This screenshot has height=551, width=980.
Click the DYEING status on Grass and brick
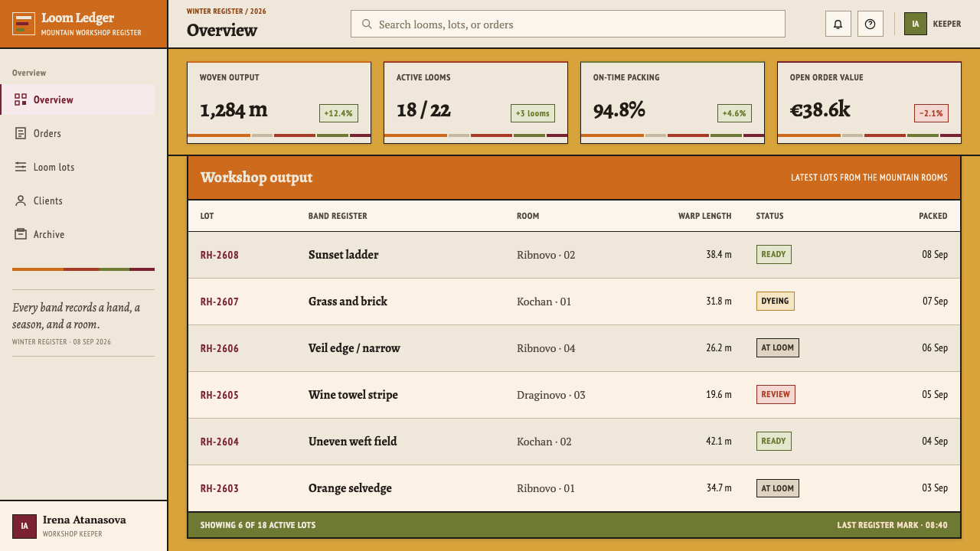point(776,301)
